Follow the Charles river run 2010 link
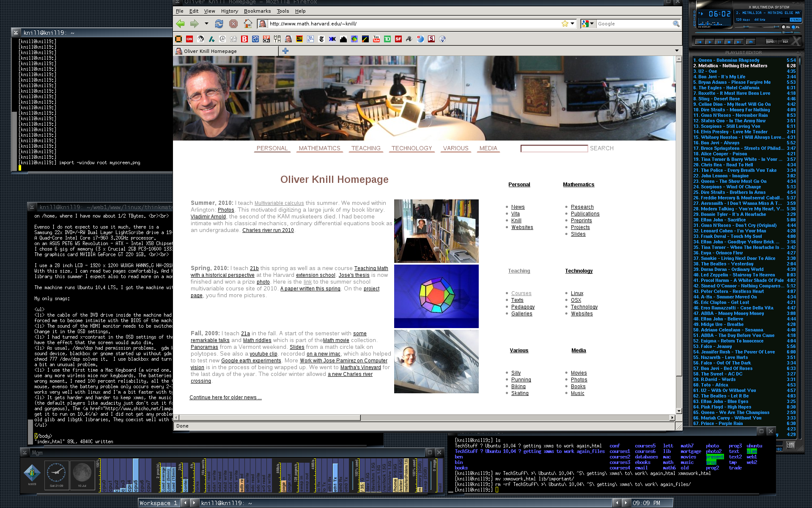 (268, 230)
